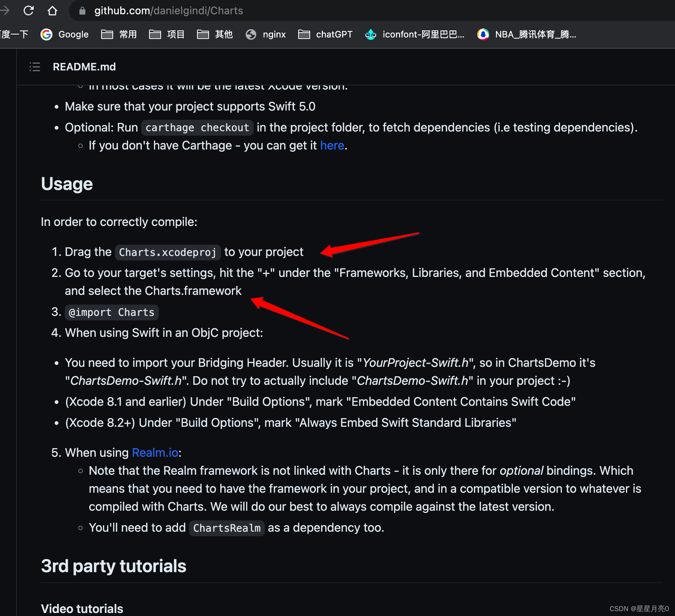The height and width of the screenshot is (616, 675).
Task: Click the '@import Charts' code snippet
Action: coord(112,312)
